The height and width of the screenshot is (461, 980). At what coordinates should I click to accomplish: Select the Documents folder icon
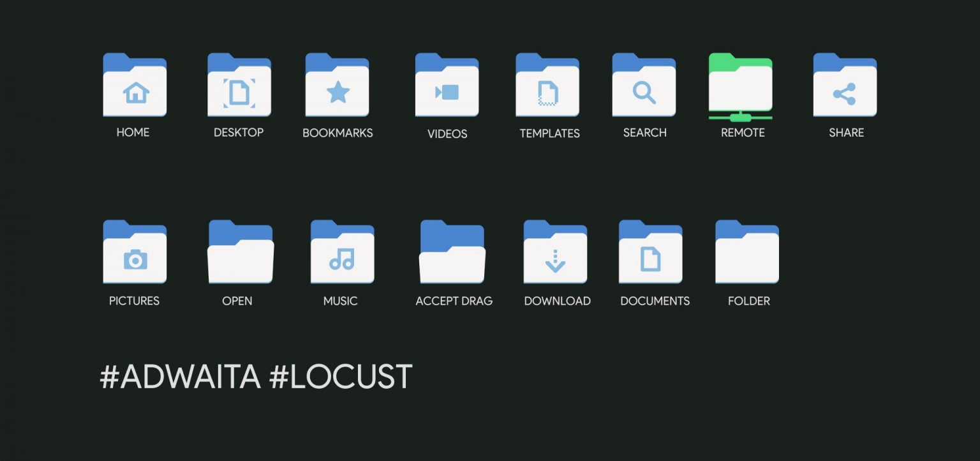(651, 252)
